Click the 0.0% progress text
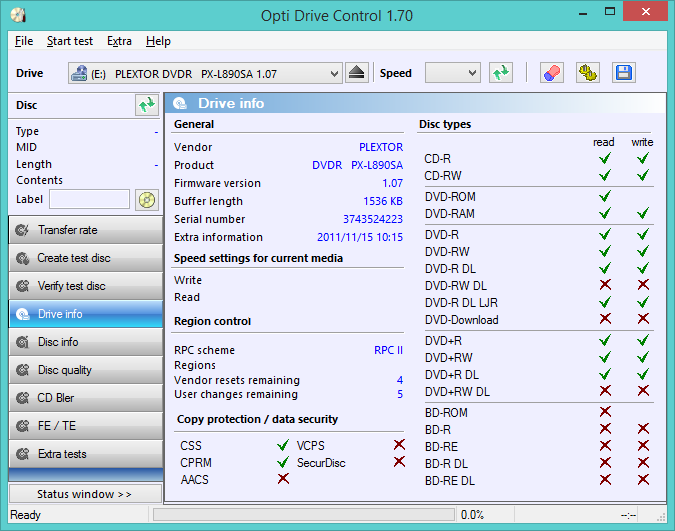Image resolution: width=675 pixels, height=531 pixels. coord(472,515)
